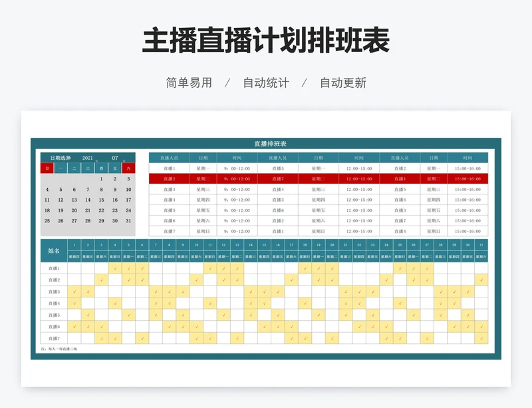The width and height of the screenshot is (532, 408).
Task: Click 直播2 in the red 9:00-12:00 row
Action: click(170, 178)
